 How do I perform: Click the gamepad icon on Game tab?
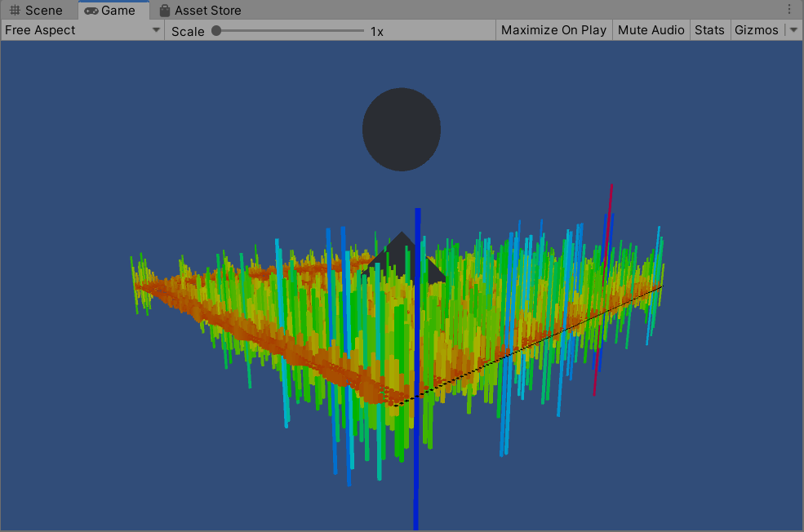[91, 11]
